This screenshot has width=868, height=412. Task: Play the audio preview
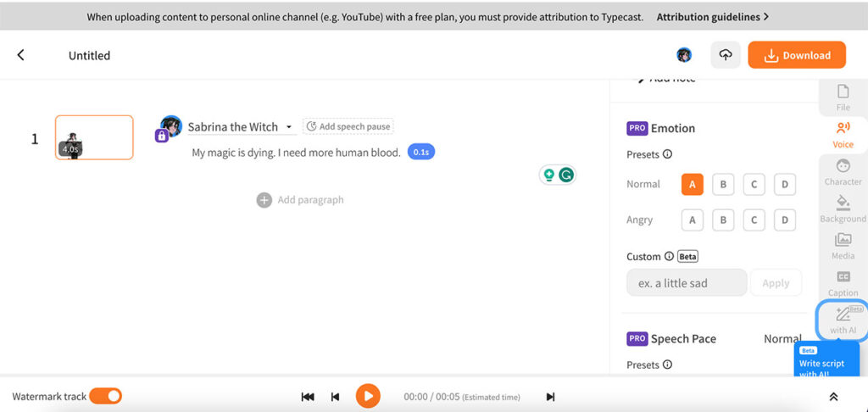point(368,396)
